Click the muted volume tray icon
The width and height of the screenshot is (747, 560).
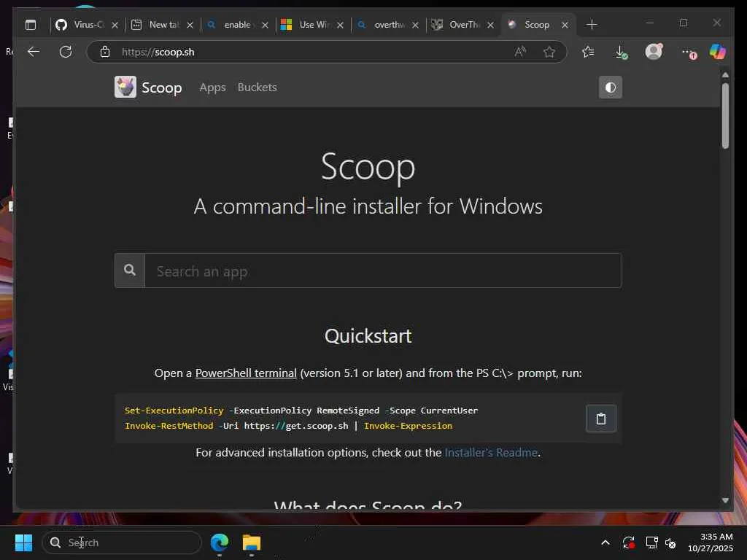tap(671, 542)
